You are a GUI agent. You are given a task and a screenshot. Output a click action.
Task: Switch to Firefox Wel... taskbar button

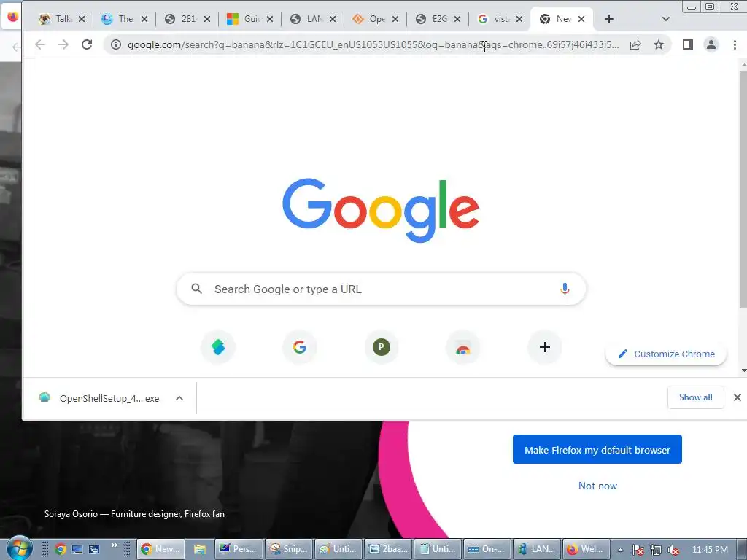coord(586,549)
